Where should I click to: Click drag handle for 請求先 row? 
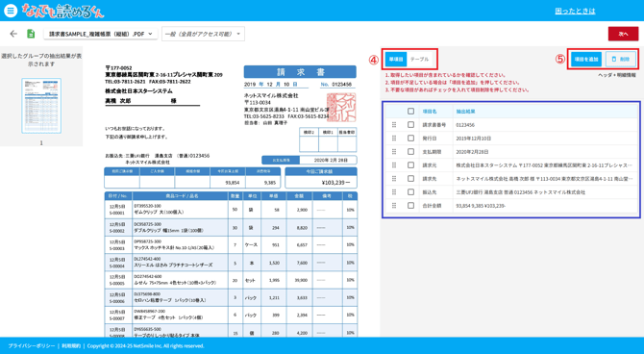(394, 178)
